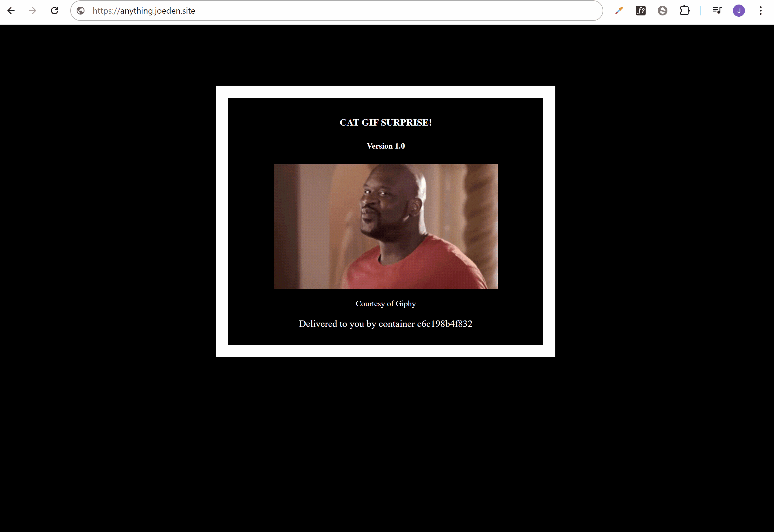Click the GIF image in the page
Viewport: 774px width, 532px height.
pos(385,227)
